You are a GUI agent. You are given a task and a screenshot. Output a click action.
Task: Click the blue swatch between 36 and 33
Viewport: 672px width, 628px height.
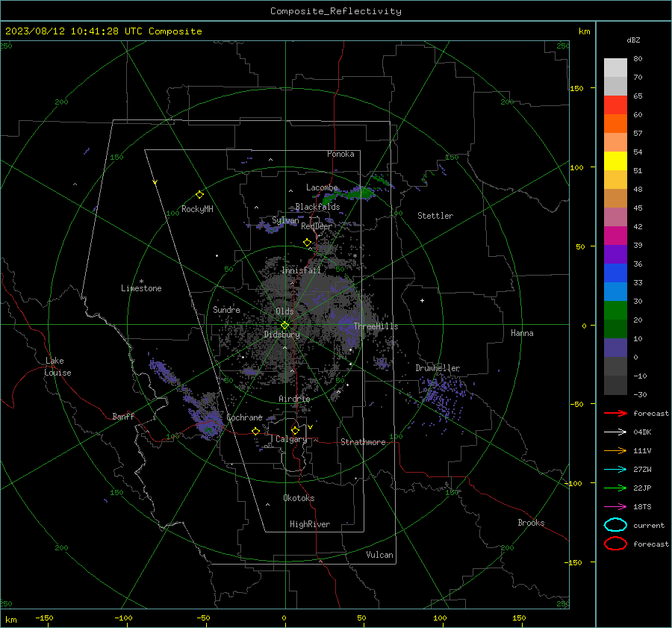click(x=615, y=273)
